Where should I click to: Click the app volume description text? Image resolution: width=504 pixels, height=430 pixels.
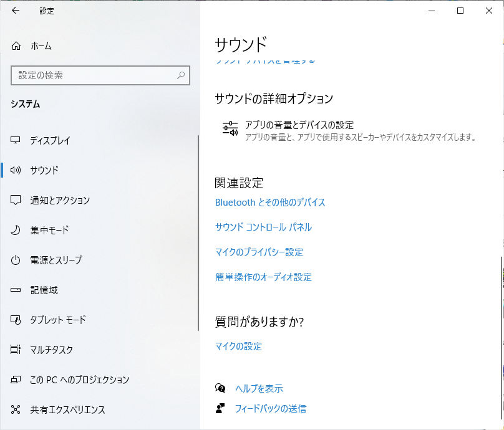pos(361,137)
